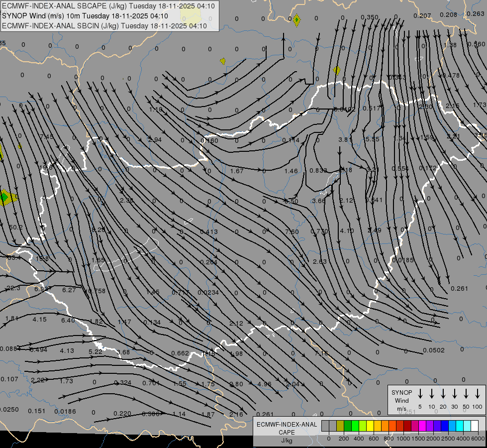The image size is (487, 448).
Task: Click the CAPE value 0.264
Action: (x=209, y=262)
